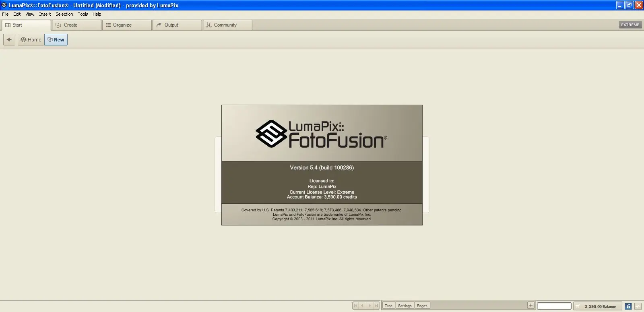
Task: Minimize the FotoFusion window
Action: point(620,5)
